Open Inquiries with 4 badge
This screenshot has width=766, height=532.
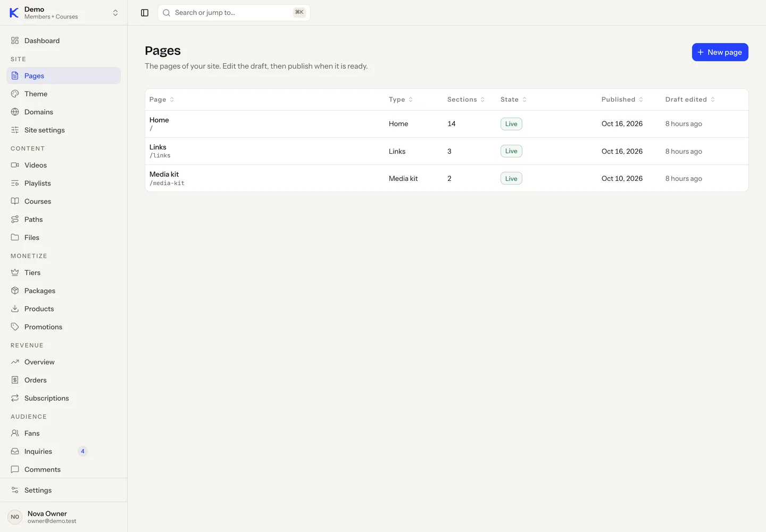64,451
